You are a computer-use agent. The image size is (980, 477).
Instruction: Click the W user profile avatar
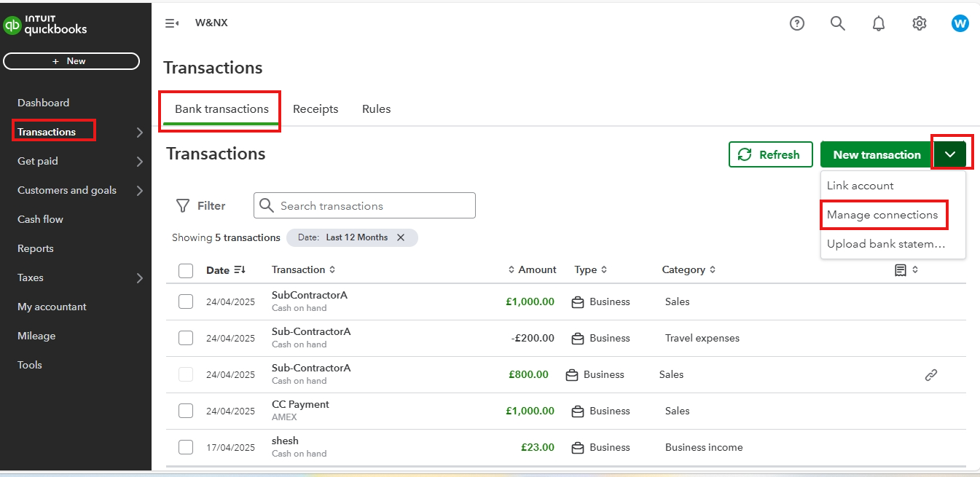point(960,23)
